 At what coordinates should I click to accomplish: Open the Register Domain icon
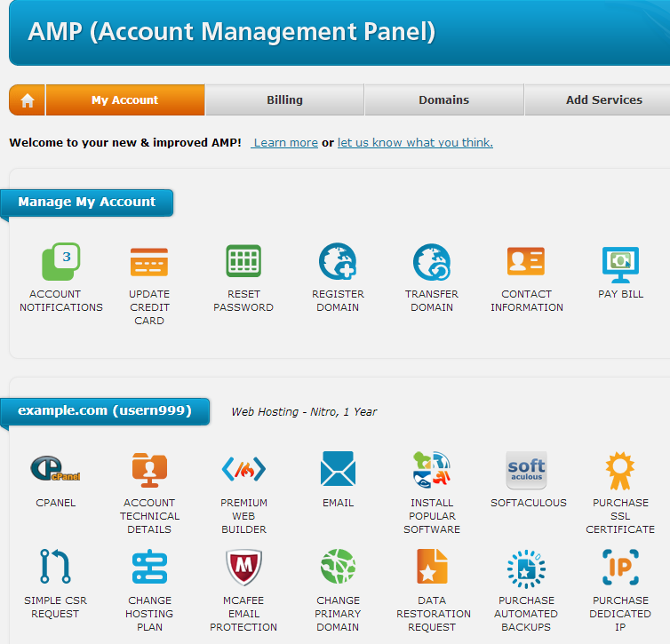pos(338,262)
